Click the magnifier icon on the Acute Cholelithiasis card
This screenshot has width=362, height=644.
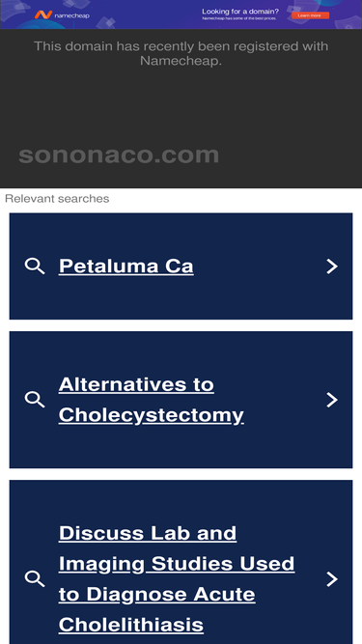tap(35, 579)
